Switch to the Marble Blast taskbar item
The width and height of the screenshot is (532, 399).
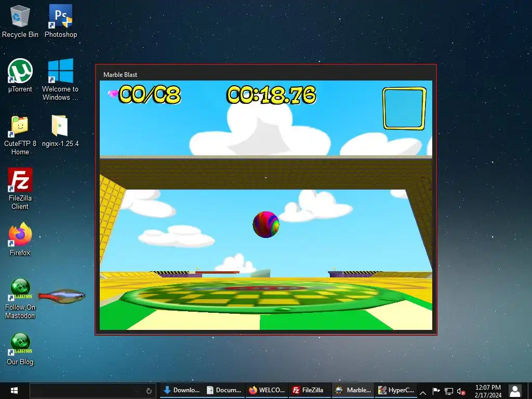(353, 390)
